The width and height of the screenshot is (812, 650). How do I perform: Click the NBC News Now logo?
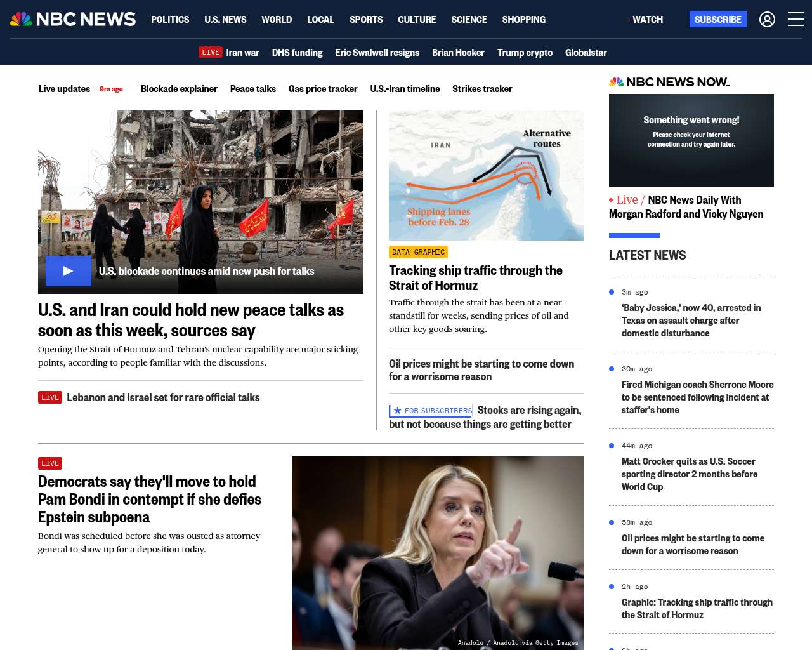(x=669, y=82)
